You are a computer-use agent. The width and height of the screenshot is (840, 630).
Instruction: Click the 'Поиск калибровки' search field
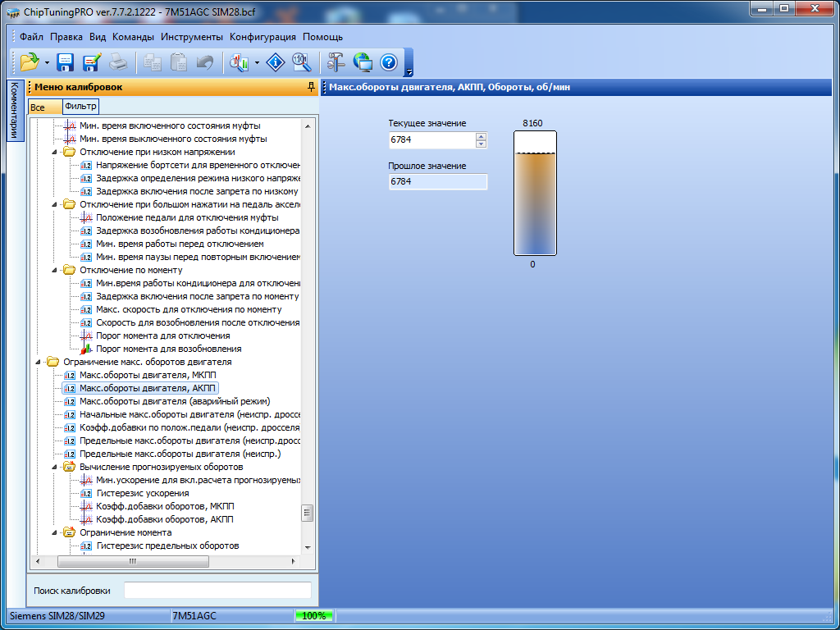217,591
